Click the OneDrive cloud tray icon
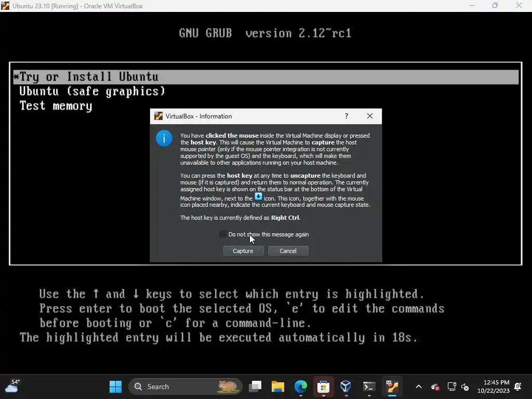The width and height of the screenshot is (532, 399). pos(435,387)
